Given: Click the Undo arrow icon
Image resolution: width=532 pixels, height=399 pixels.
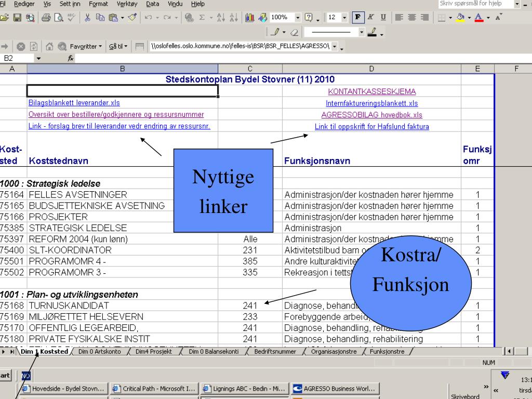Looking at the screenshot, I should (148, 17).
